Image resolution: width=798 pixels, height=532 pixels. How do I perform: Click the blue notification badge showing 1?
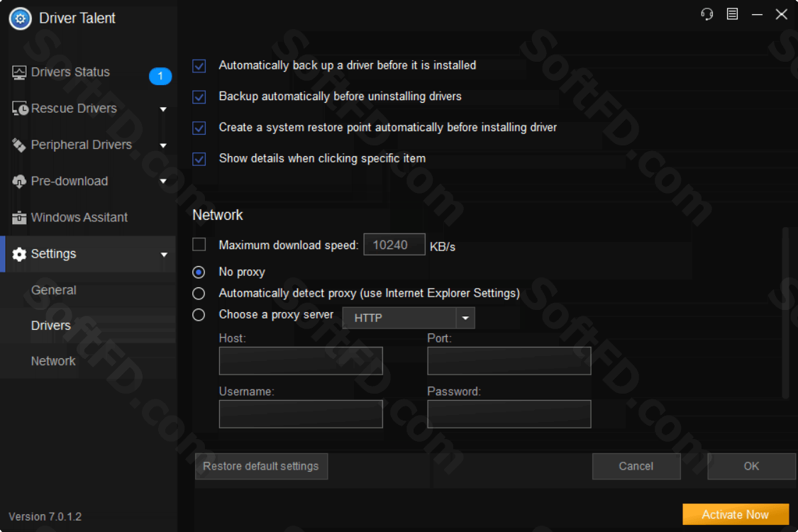[160, 77]
